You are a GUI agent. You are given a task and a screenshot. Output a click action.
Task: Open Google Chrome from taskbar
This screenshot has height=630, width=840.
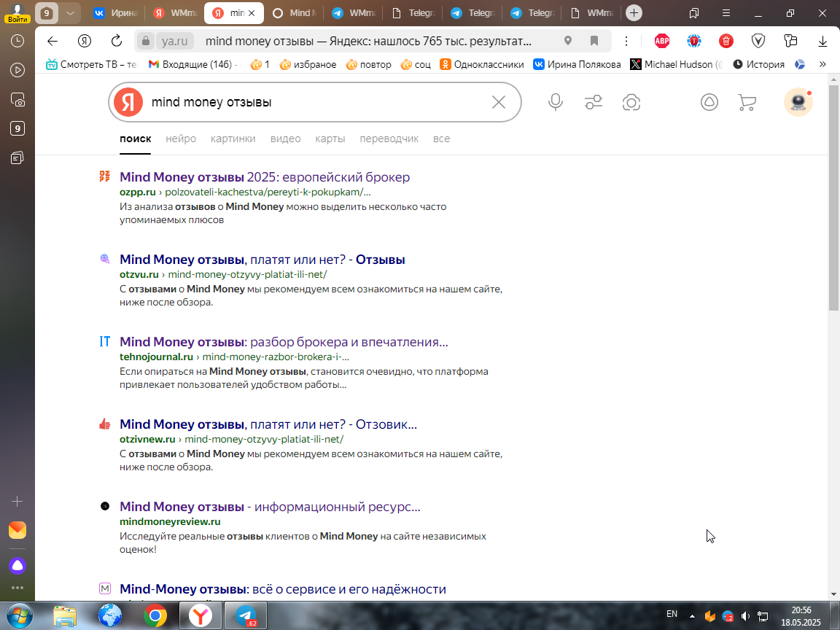[155, 616]
